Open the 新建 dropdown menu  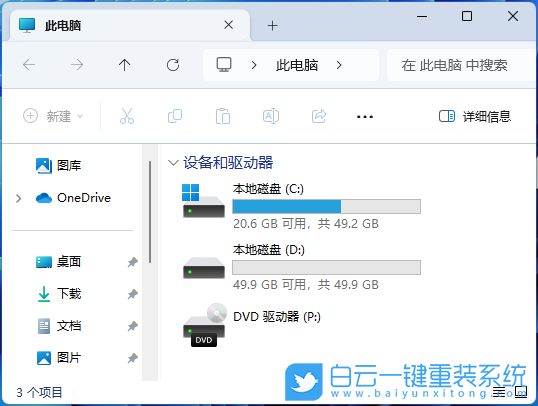coord(53,116)
